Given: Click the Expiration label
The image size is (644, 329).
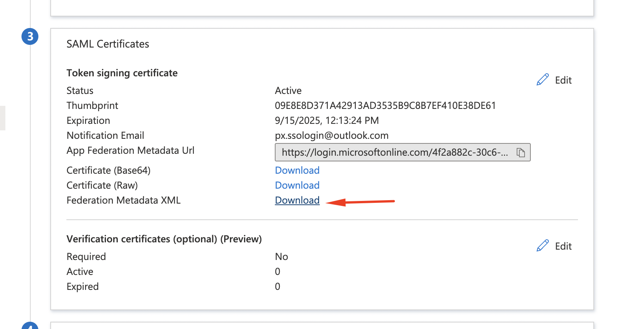Looking at the screenshot, I should point(88,120).
